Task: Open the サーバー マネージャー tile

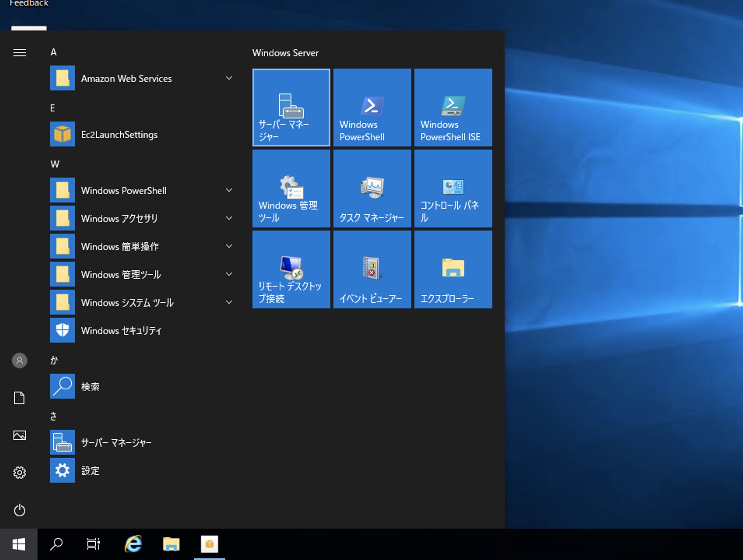Action: tap(291, 107)
